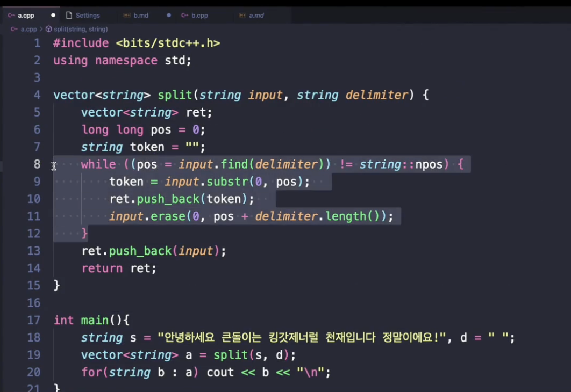Open the Settings tab
This screenshot has width=571, height=392.
[x=88, y=15]
